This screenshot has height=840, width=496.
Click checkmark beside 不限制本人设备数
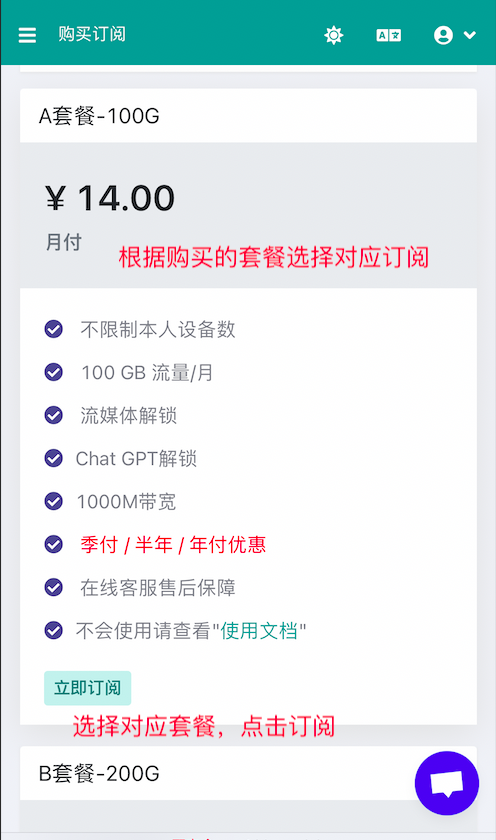tap(54, 329)
